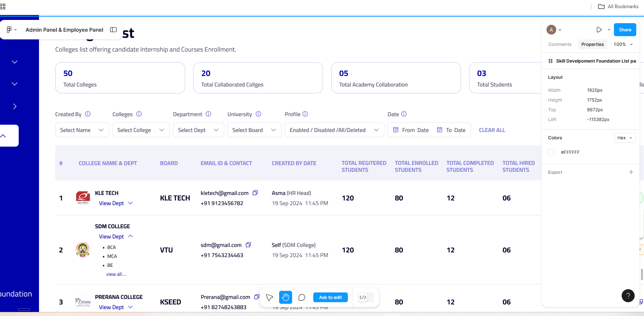Click the From Date field

point(411,130)
